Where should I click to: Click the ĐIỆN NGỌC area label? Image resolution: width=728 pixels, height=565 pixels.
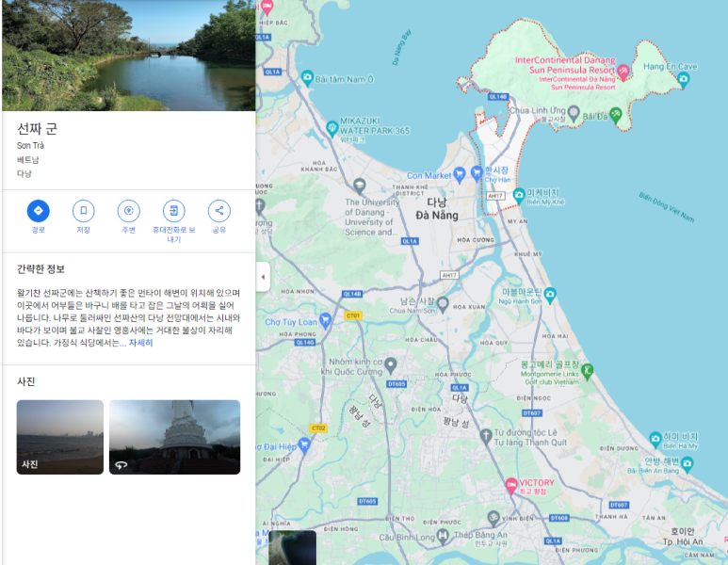(x=533, y=398)
